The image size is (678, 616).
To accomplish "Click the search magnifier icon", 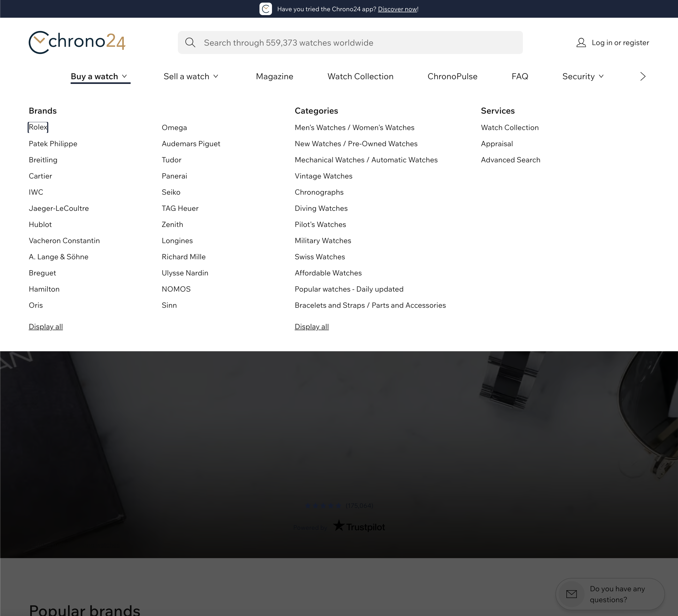I will click(190, 42).
